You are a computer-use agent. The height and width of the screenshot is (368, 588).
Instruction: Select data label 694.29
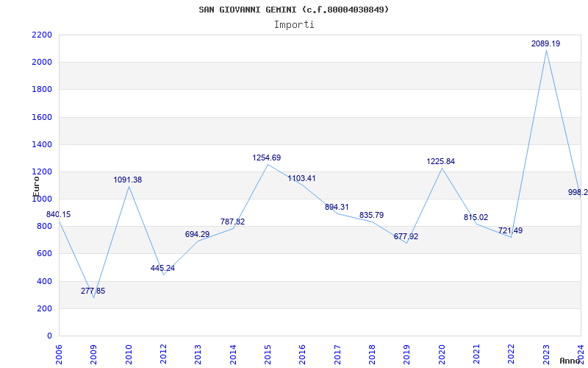(x=197, y=234)
